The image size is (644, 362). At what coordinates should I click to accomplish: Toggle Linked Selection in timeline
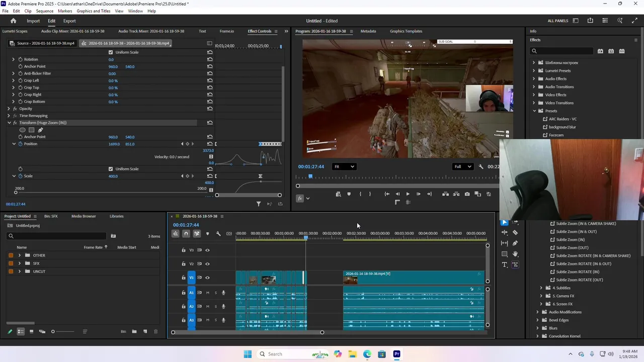[x=197, y=234]
